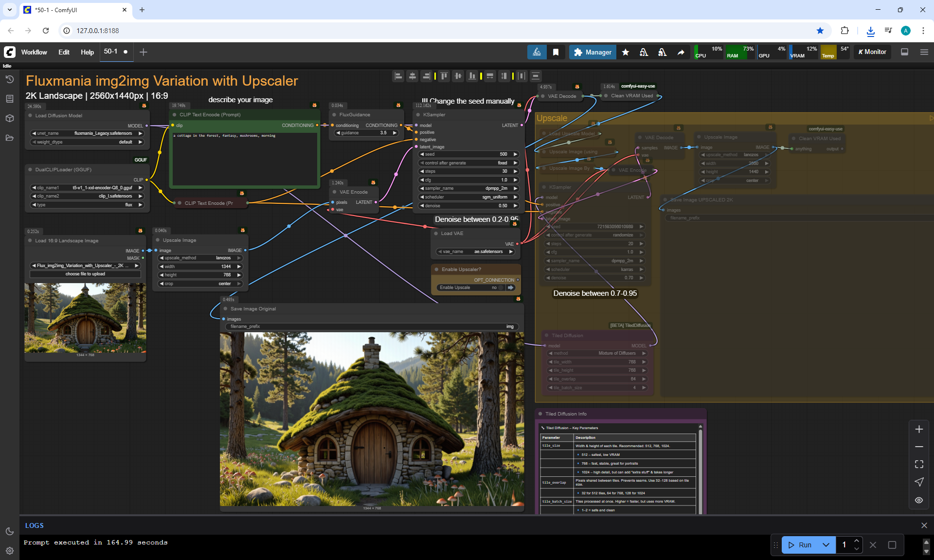934x560 pixels.
Task: Toggle the bottom panel icon
Action: [904, 52]
